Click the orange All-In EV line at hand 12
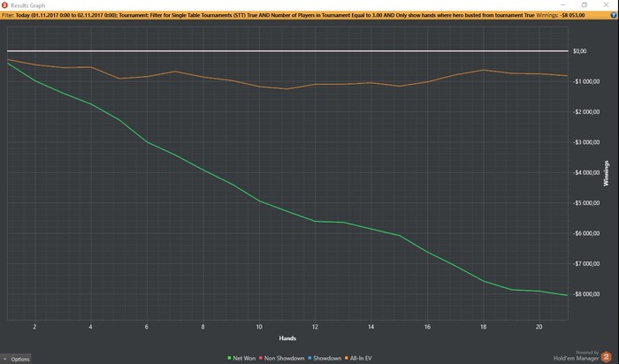619x364 pixels. tap(315, 85)
